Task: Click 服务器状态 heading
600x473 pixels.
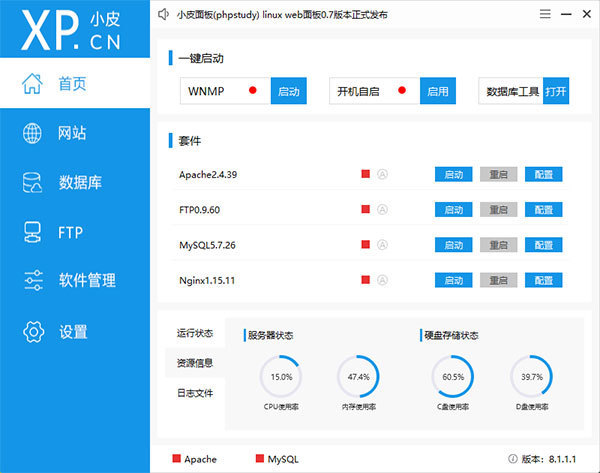Action: click(270, 335)
